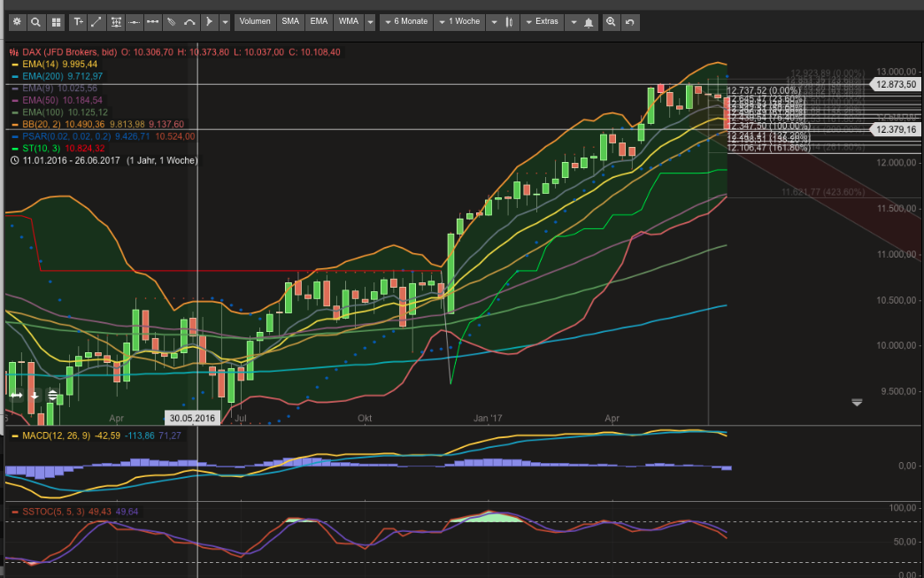Image resolution: width=924 pixels, height=578 pixels.
Task: Click the Jan '17 time axis label
Action: pyautogui.click(x=488, y=418)
